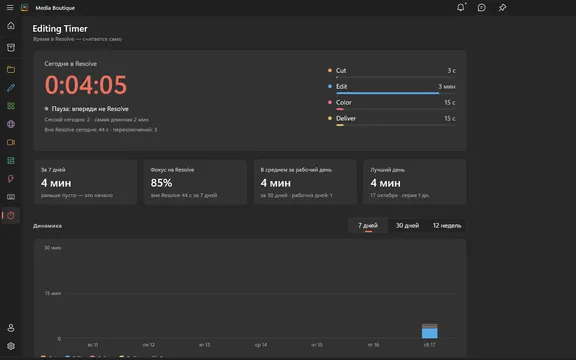Image resolution: width=576 pixels, height=360 pixels.
Task: Click the pink Color legend dot
Action: click(330, 102)
